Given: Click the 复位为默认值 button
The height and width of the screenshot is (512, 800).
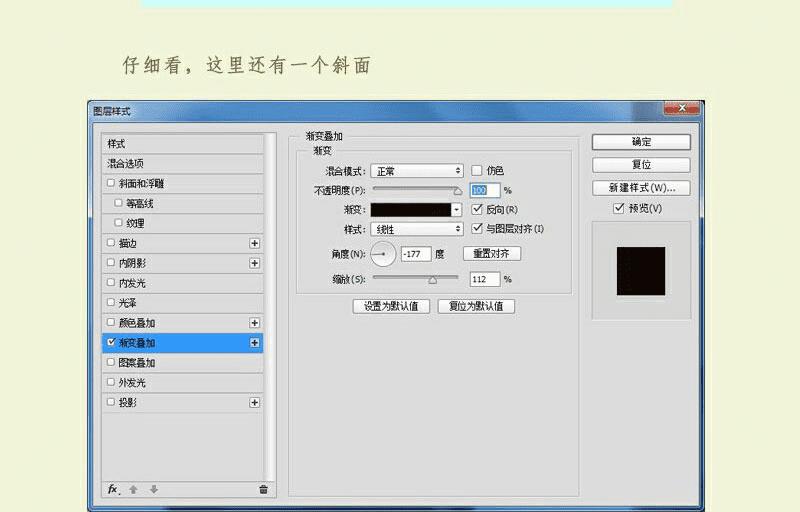Looking at the screenshot, I should [476, 306].
